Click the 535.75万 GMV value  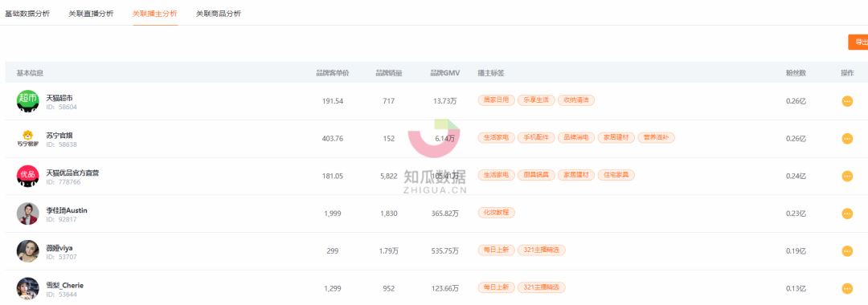click(445, 251)
